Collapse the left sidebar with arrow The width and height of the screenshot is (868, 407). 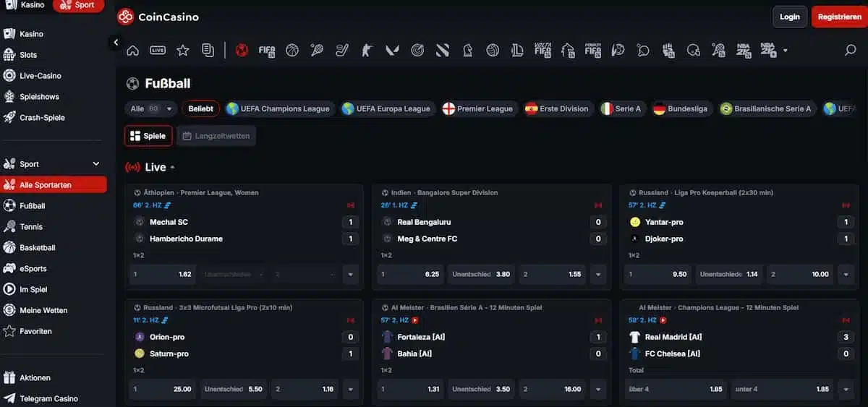point(116,43)
